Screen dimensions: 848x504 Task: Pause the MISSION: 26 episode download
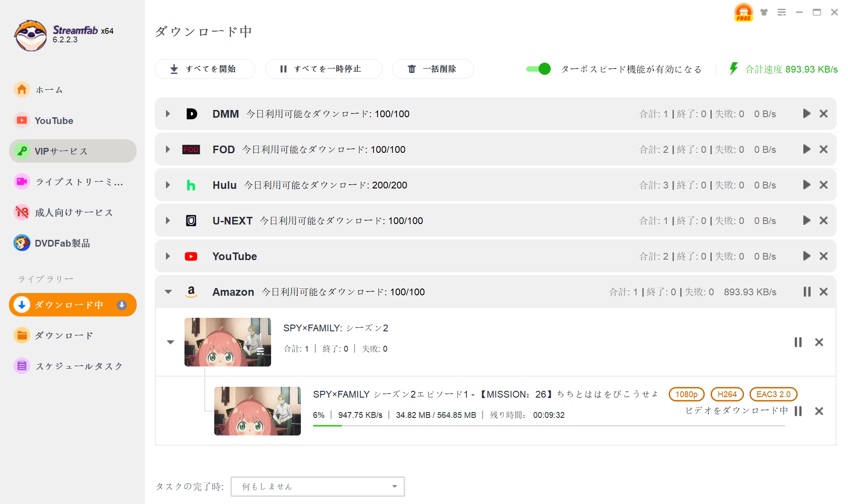pos(798,411)
